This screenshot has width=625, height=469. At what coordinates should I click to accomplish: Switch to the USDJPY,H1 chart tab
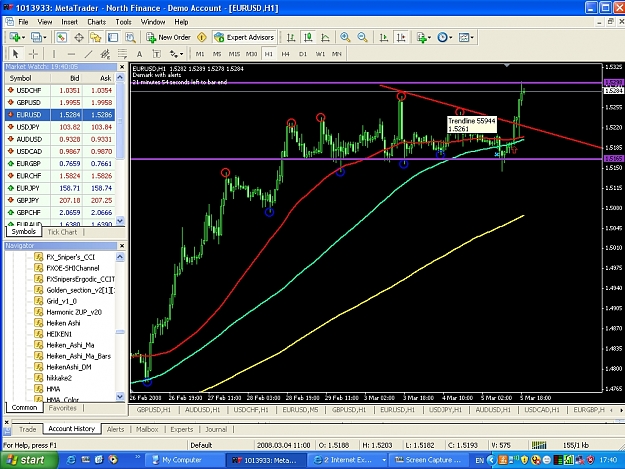coord(445,410)
